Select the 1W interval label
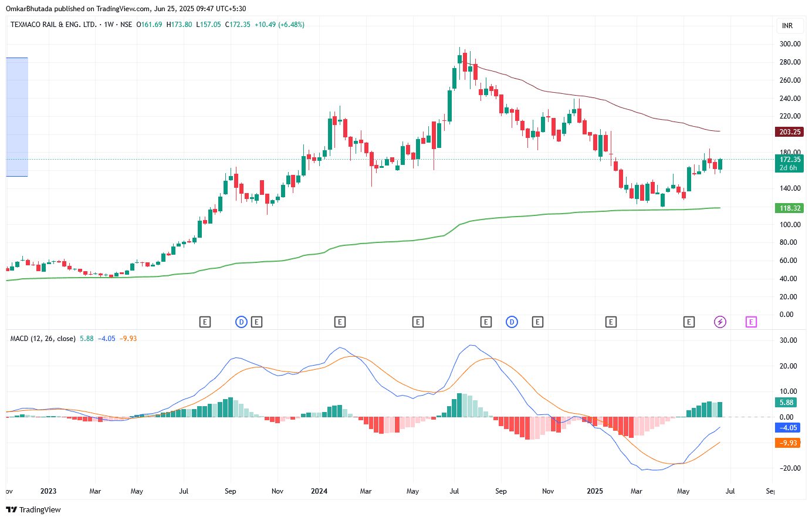The image size is (812, 520). click(109, 25)
